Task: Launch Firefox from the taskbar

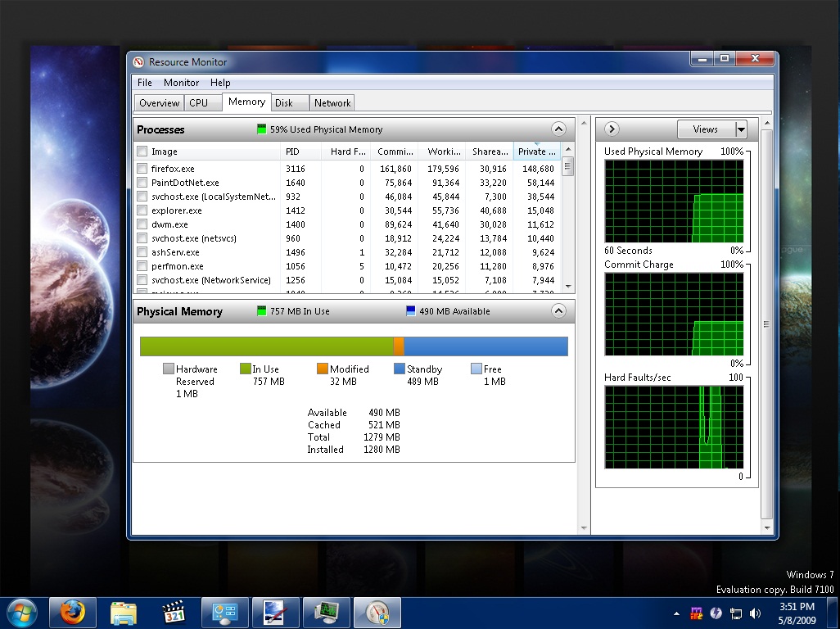Action: (x=72, y=613)
